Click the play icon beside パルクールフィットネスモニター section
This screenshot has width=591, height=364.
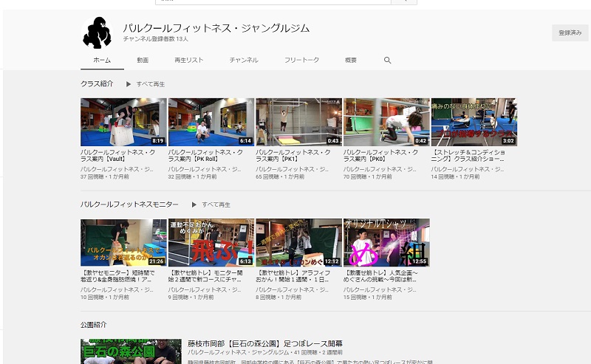(194, 205)
